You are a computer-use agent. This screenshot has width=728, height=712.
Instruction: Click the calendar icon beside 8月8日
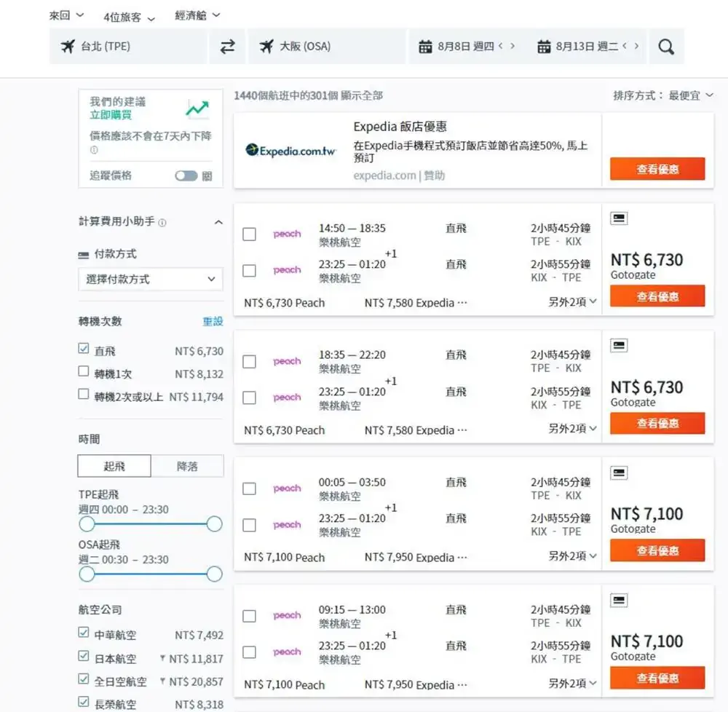(425, 47)
